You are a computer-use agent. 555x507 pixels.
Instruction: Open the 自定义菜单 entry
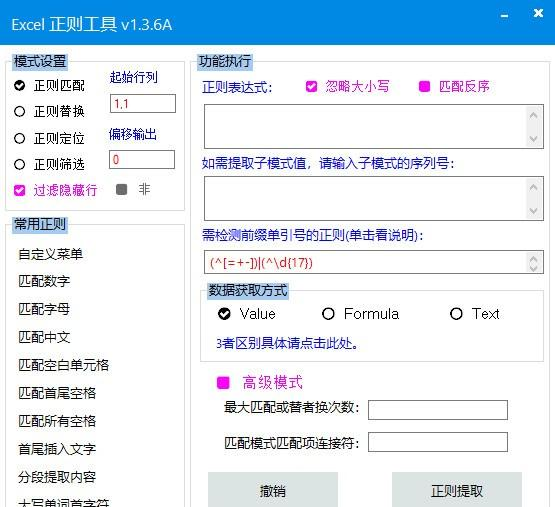point(51,254)
